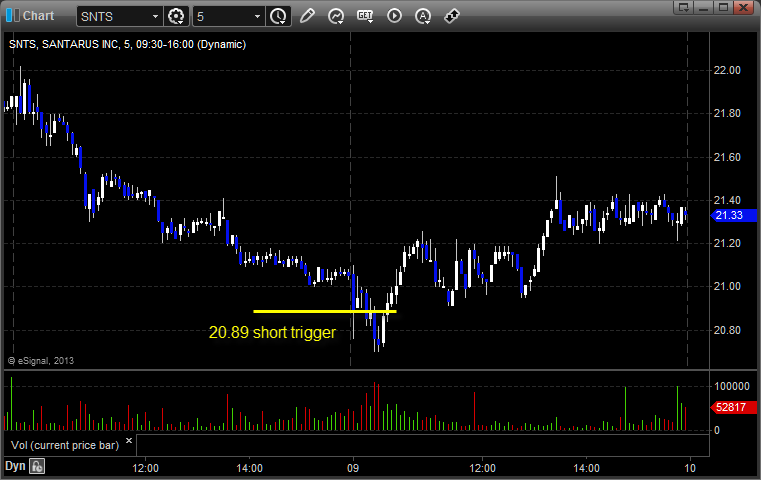The width and height of the screenshot is (761, 480).
Task: Select the pencil drawing tools icon
Action: coord(307,16)
